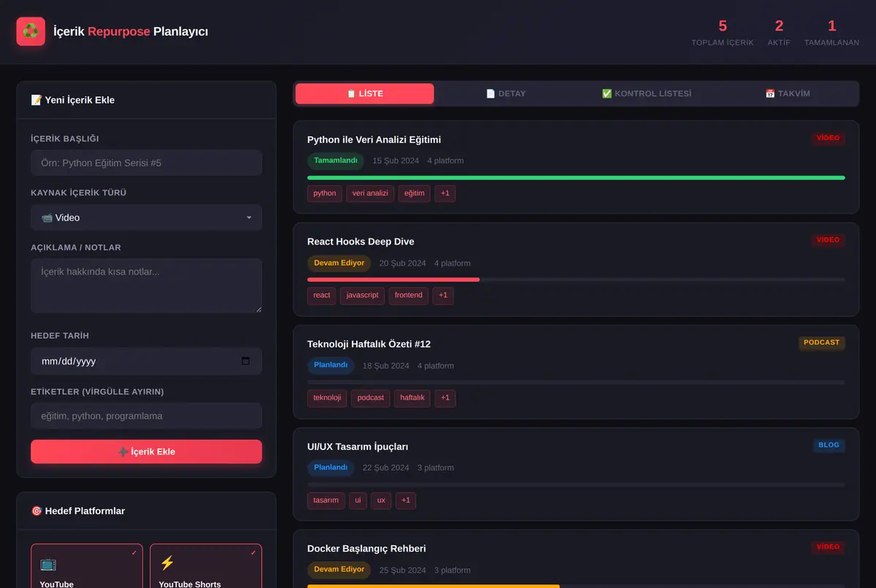
Task: Focus the İçerik Başlığı input field
Action: [146, 163]
